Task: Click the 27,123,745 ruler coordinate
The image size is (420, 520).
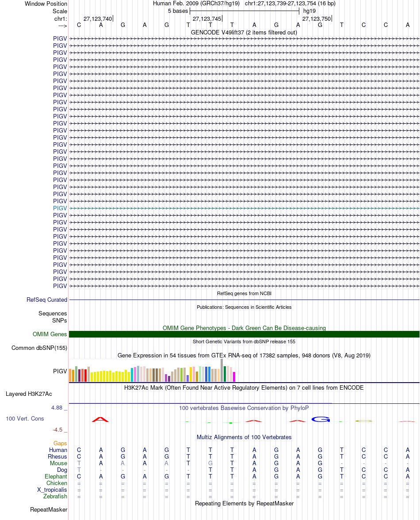Action: click(x=207, y=19)
